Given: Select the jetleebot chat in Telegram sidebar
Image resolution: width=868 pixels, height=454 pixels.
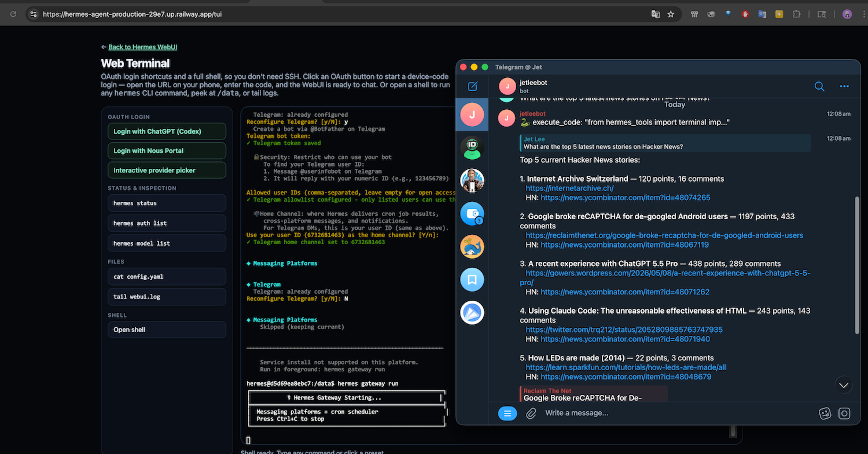Looking at the screenshot, I should click(x=472, y=115).
